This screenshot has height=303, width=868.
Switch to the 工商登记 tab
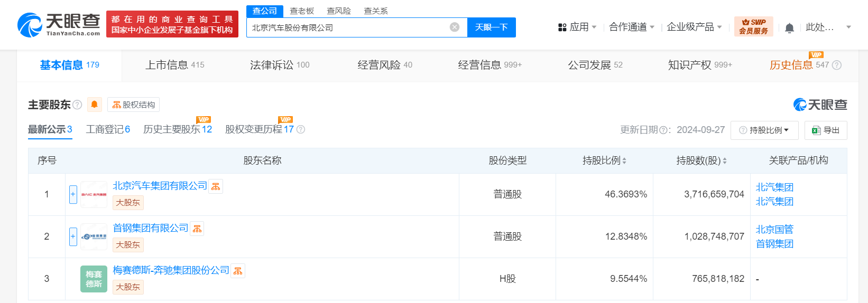click(108, 129)
